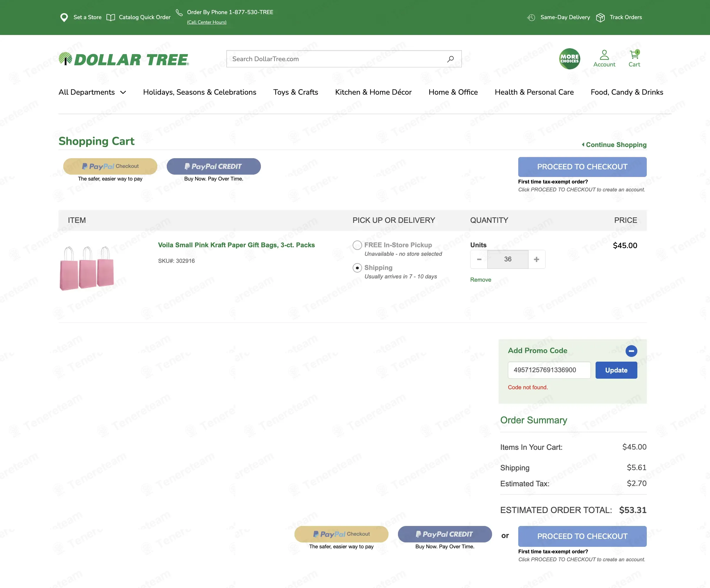Click the search magnifier icon
The height and width of the screenshot is (588, 710).
pyautogui.click(x=450, y=59)
